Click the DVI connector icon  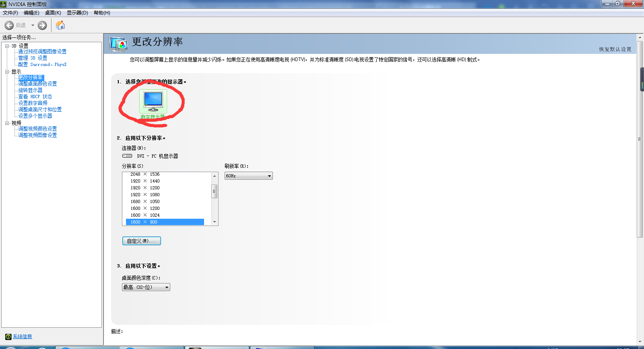pyautogui.click(x=127, y=156)
